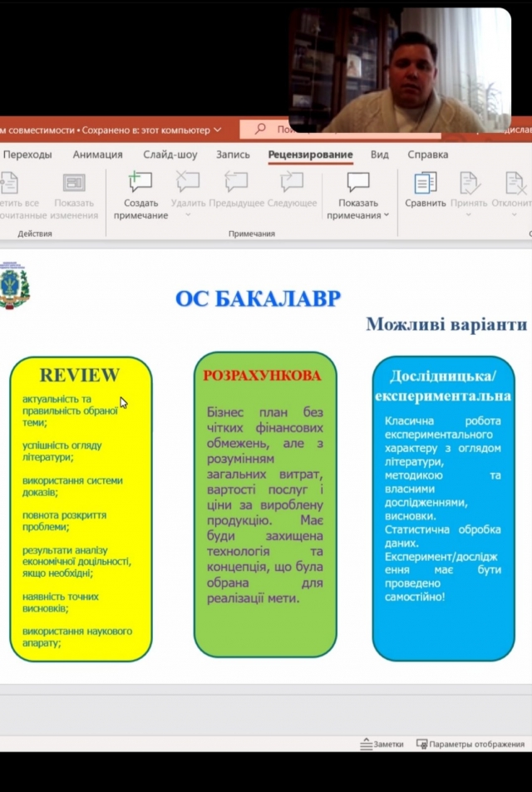
Task: Expand the Отклонить dropdown chevron
Action: [515, 214]
